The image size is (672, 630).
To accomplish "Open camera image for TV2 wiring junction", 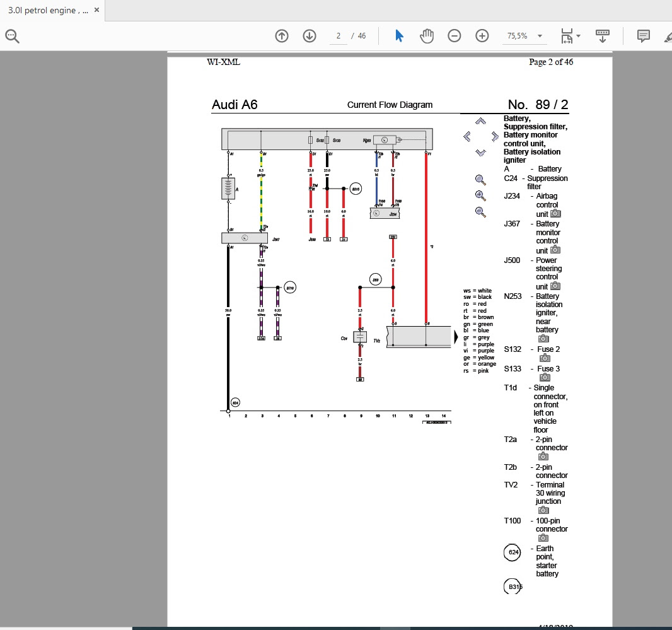I will (543, 510).
